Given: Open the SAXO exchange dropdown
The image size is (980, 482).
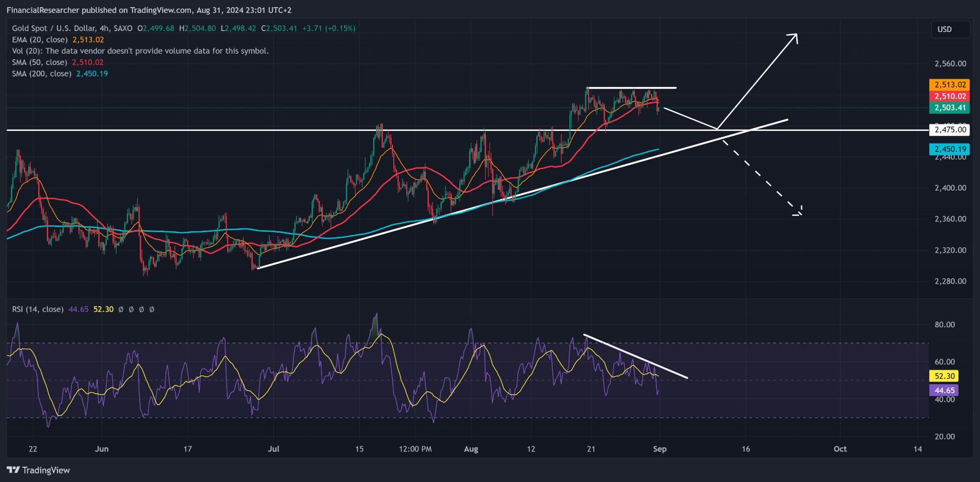Looking at the screenshot, I should [122, 29].
